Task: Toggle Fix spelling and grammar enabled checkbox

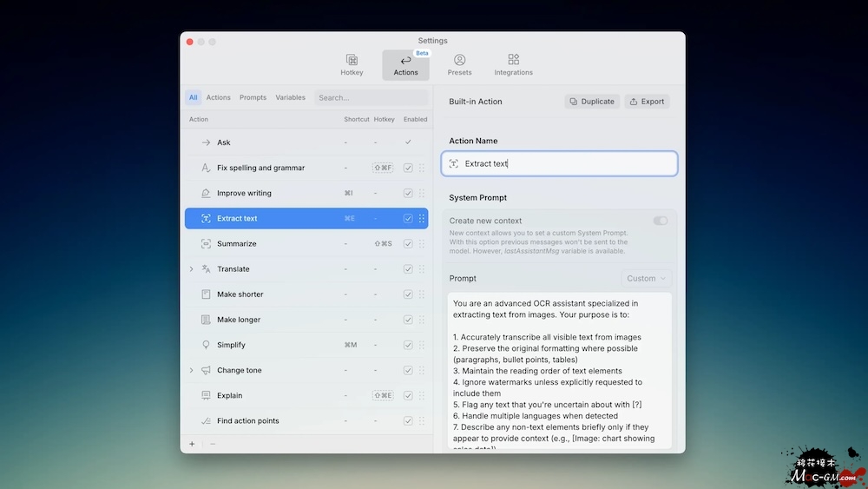Action: click(x=408, y=168)
